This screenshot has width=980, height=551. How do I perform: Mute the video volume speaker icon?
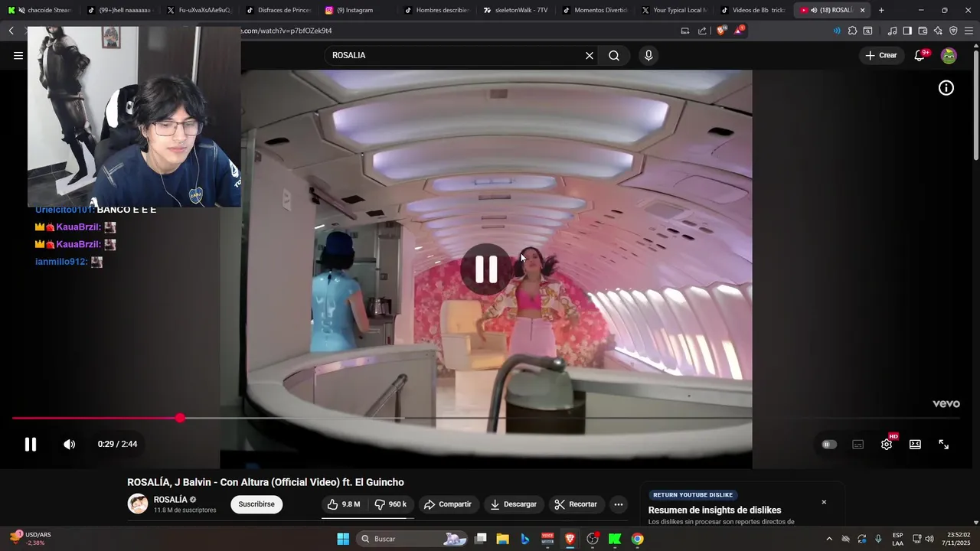[69, 445]
